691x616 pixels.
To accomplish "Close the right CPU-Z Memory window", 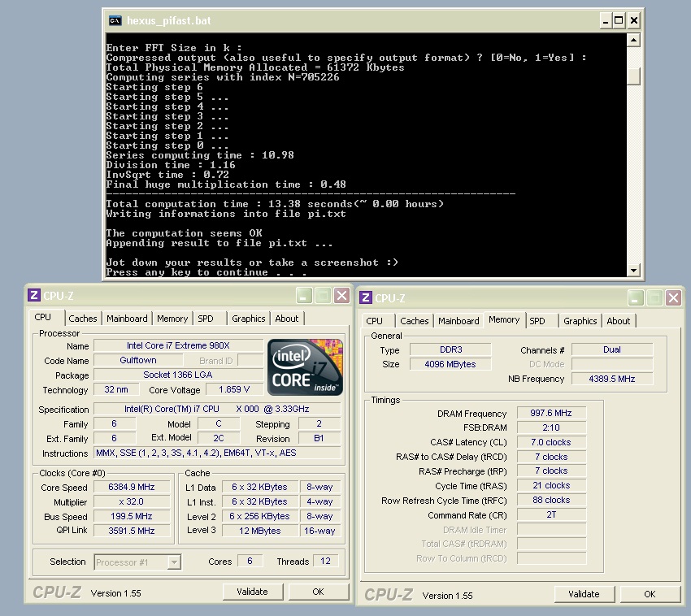I will 673,298.
